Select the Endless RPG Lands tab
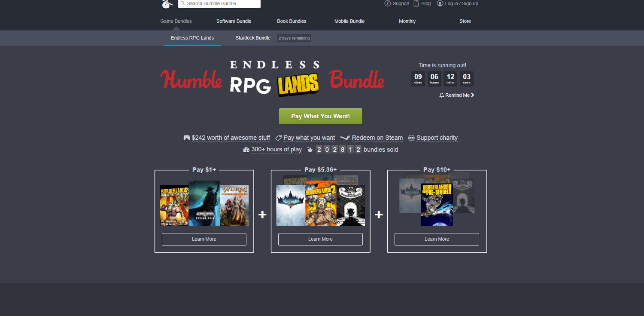The image size is (644, 316). 192,38
